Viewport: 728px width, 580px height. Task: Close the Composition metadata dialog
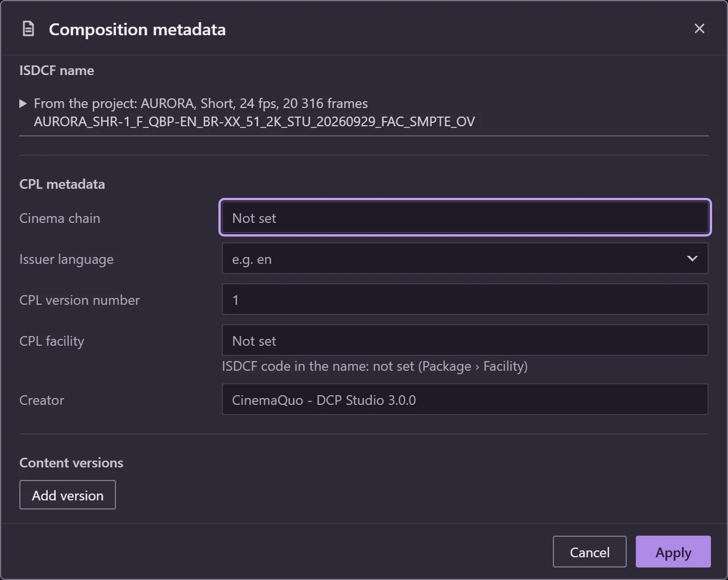700,28
